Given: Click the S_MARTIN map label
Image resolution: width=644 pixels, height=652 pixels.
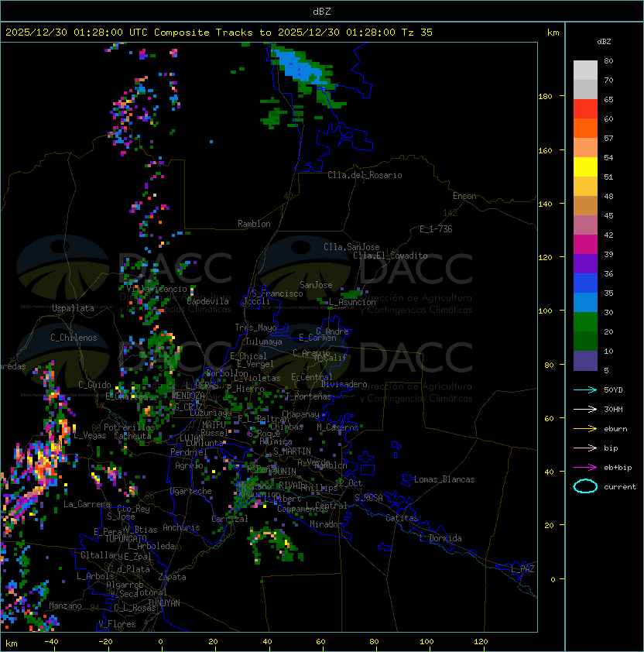Looking at the screenshot, I should tap(292, 451).
